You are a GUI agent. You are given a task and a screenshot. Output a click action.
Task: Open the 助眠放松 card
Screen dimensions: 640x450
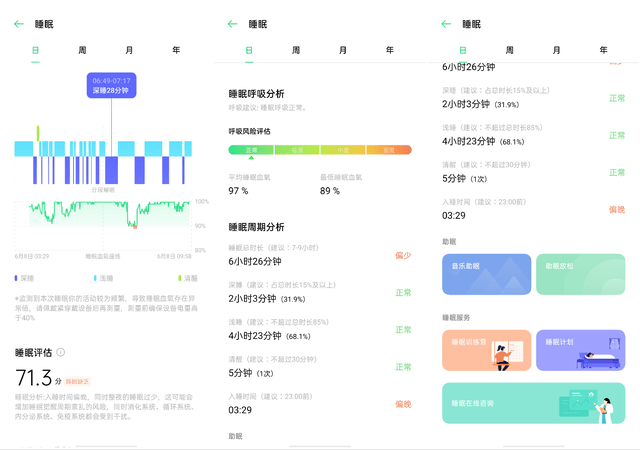580,274
